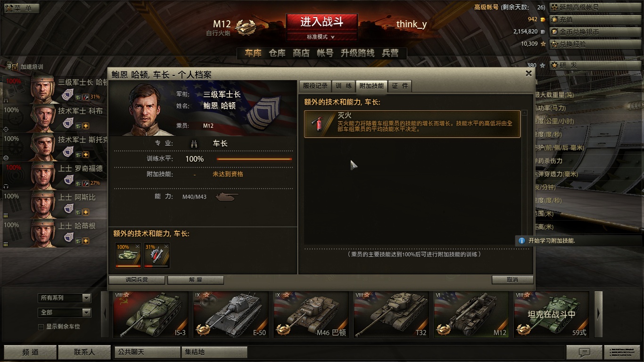
Task: Click the 进入战斗 button
Action: click(322, 22)
